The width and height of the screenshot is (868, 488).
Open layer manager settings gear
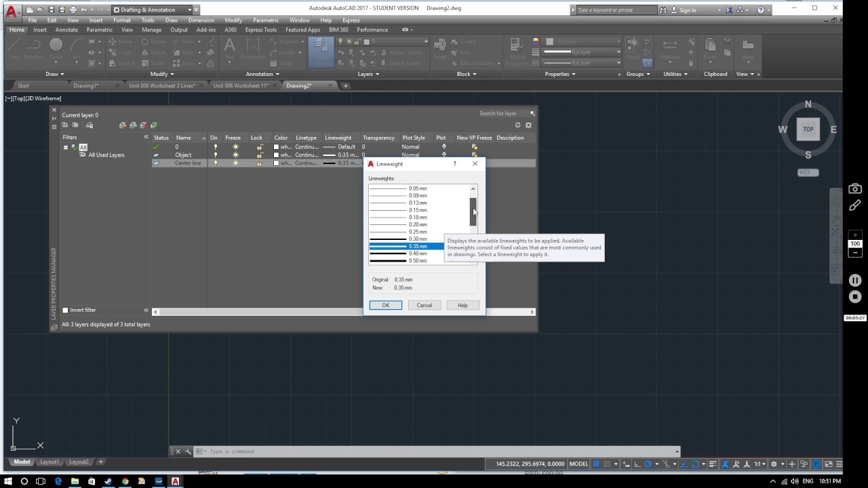click(x=528, y=125)
